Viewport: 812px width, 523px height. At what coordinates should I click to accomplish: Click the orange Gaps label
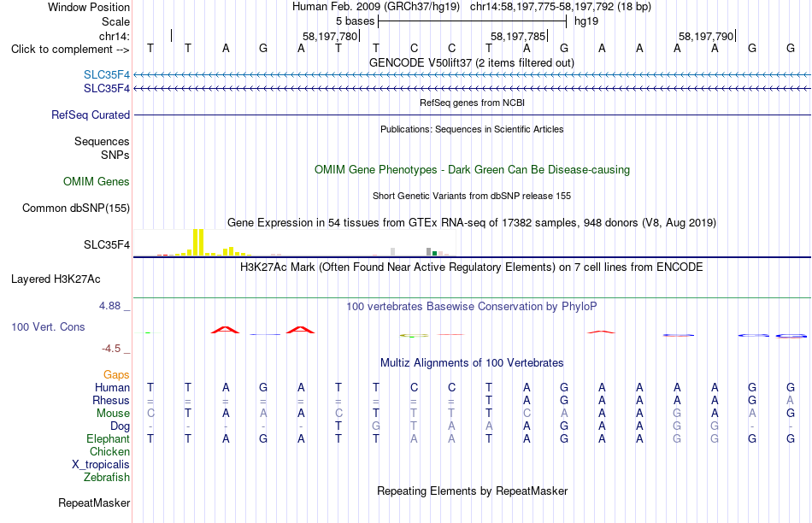click(x=116, y=374)
